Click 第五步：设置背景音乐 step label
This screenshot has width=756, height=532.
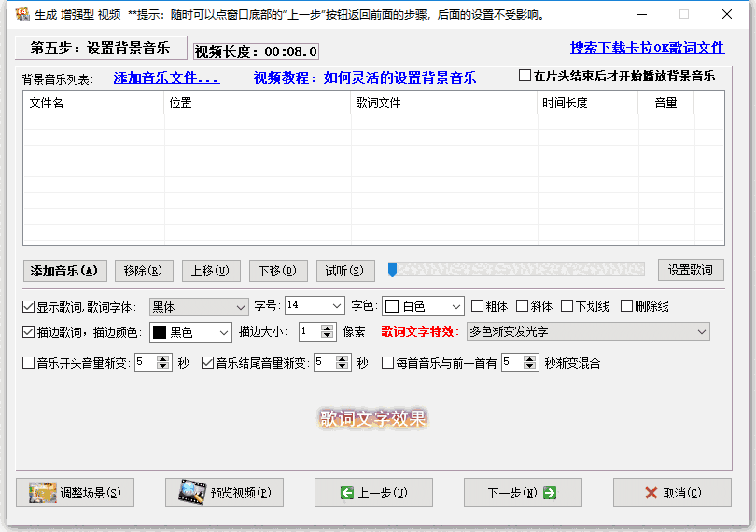tap(101, 48)
